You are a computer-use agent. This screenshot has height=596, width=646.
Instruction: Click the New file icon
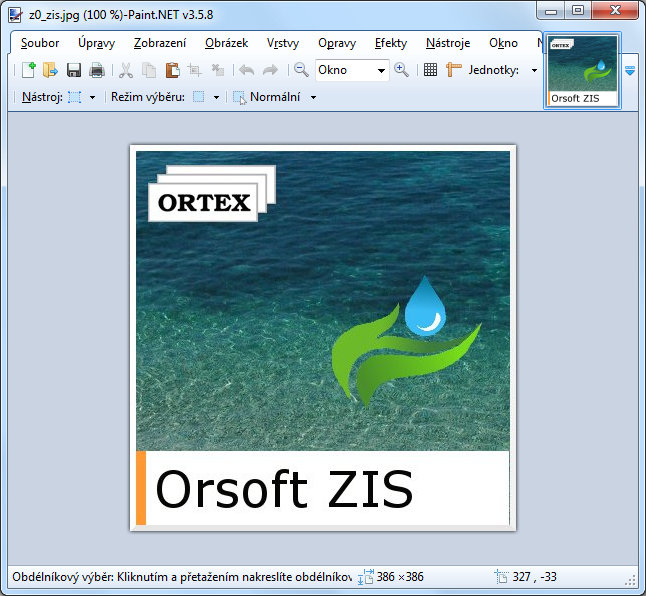[29, 70]
